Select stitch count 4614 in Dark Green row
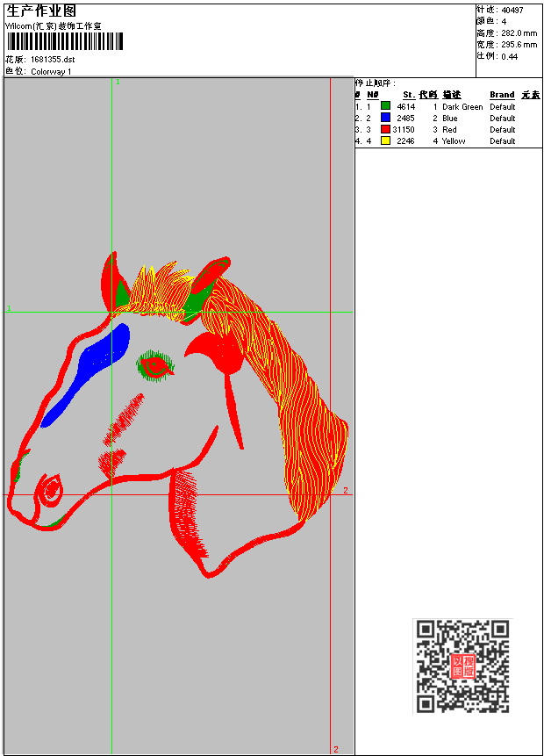The height and width of the screenshot is (756, 544). point(405,106)
